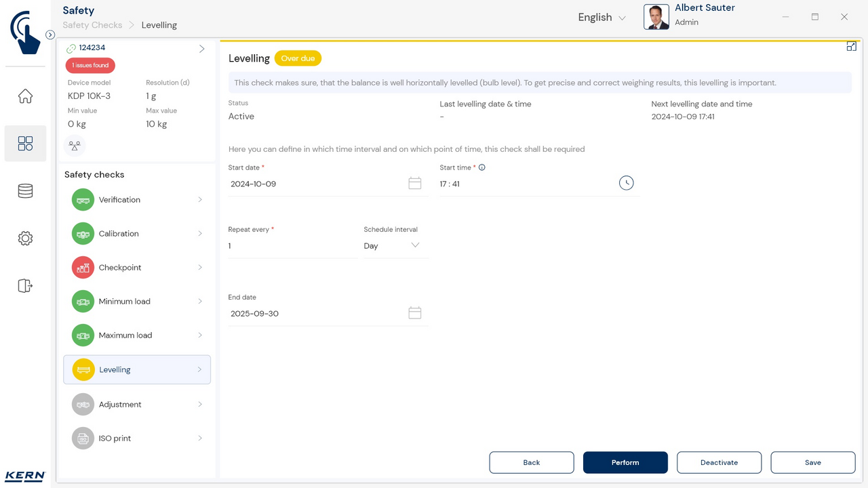Open the Start time clock picker
868x488 pixels.
point(626,183)
